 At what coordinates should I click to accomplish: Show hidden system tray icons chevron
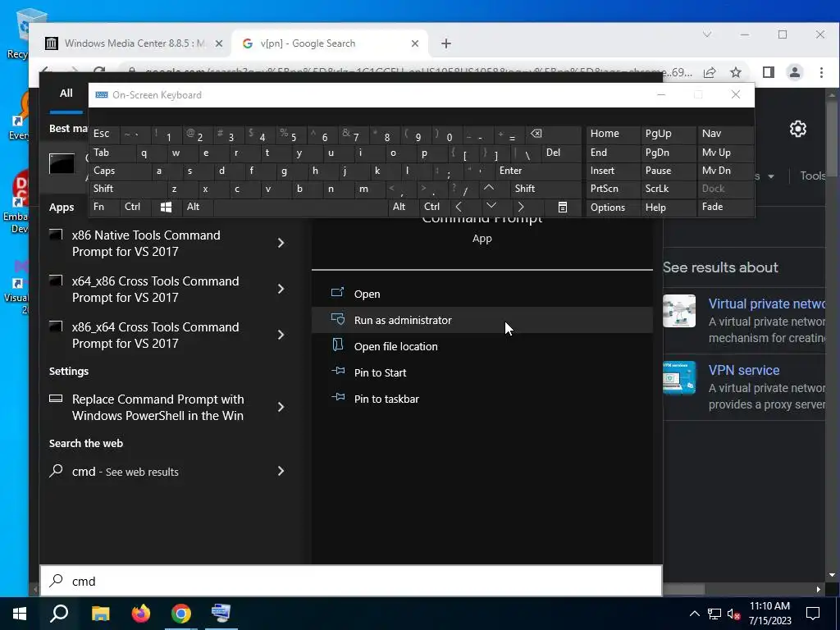click(x=694, y=614)
